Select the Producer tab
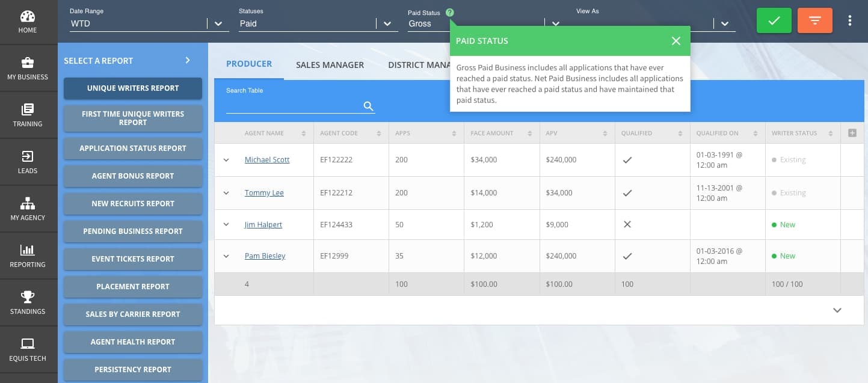Viewport: 868px width, 383px height. 249,64
